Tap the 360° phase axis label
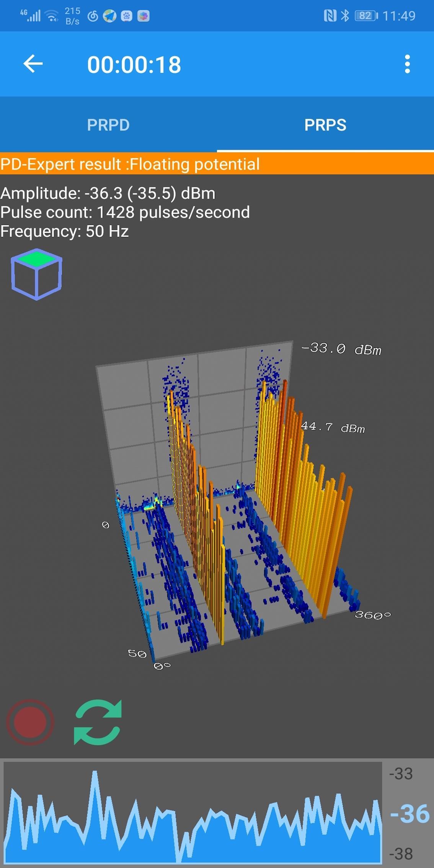 click(373, 615)
